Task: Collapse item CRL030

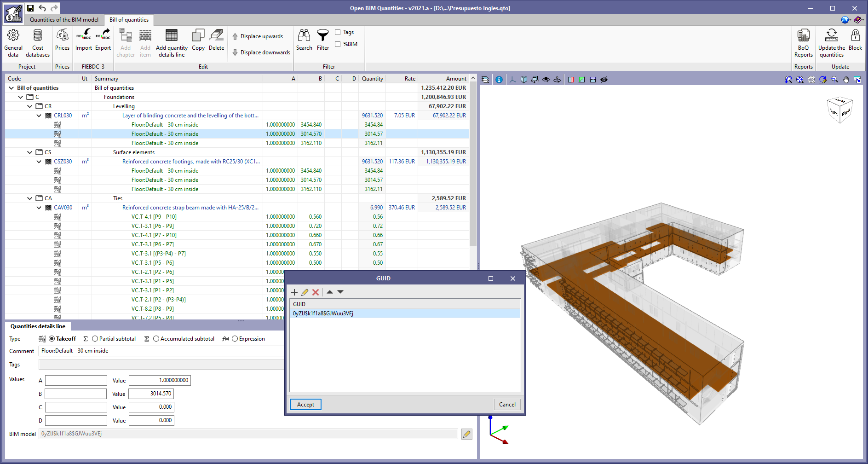Action: [39, 116]
